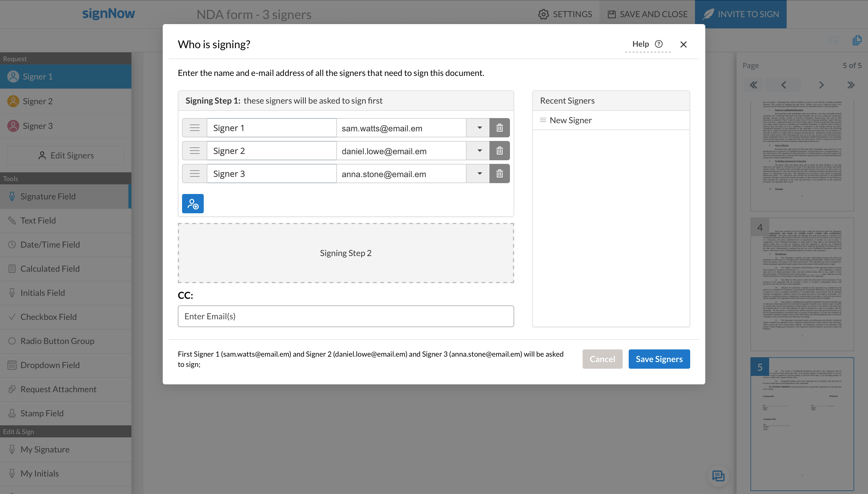Screen dimensions: 868x494
Task: Expand Signer 3 email dropdown arrow
Action: tap(479, 174)
